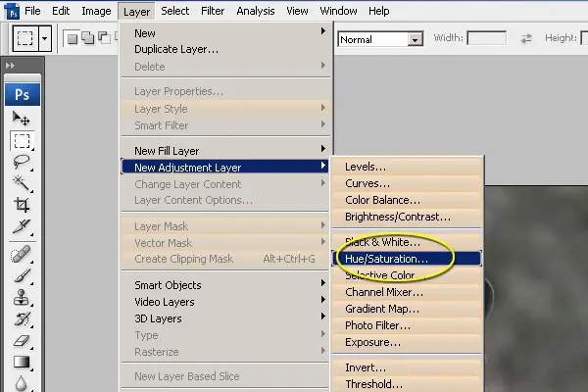Expand the 3D Layers submenu

point(225,318)
